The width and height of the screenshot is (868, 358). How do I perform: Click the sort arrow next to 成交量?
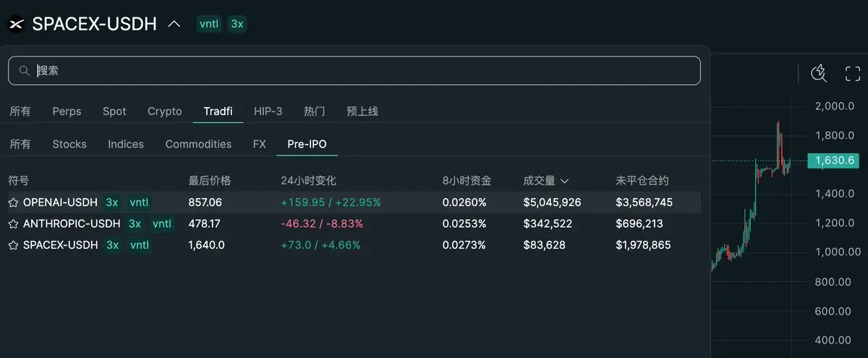click(x=565, y=182)
